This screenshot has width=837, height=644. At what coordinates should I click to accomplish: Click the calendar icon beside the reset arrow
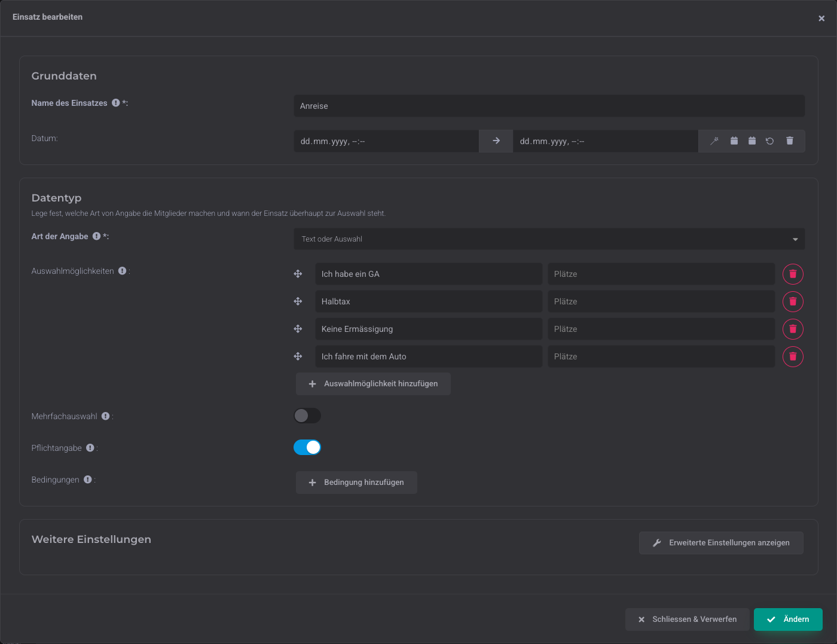click(x=752, y=141)
